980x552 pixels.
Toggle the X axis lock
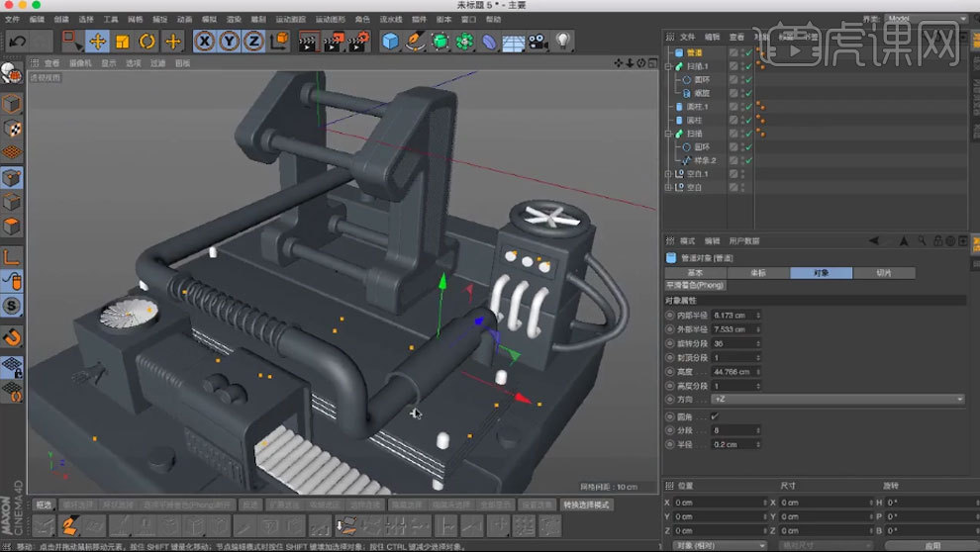click(x=204, y=41)
